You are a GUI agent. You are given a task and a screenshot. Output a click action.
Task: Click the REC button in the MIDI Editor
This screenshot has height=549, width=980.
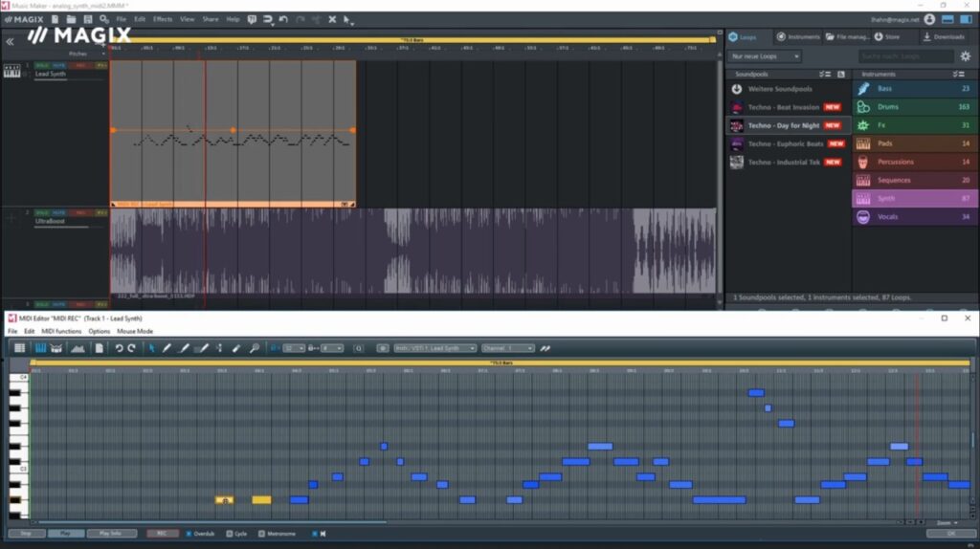click(x=162, y=534)
